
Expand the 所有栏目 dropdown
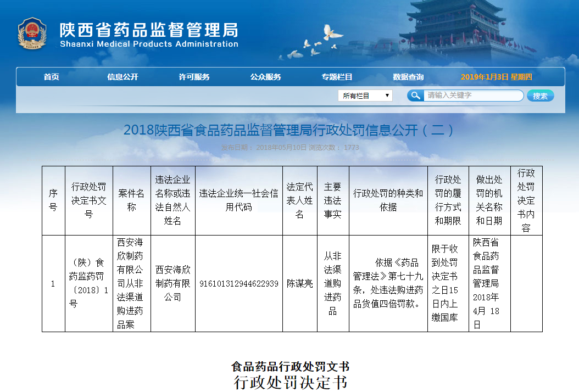[365, 96]
